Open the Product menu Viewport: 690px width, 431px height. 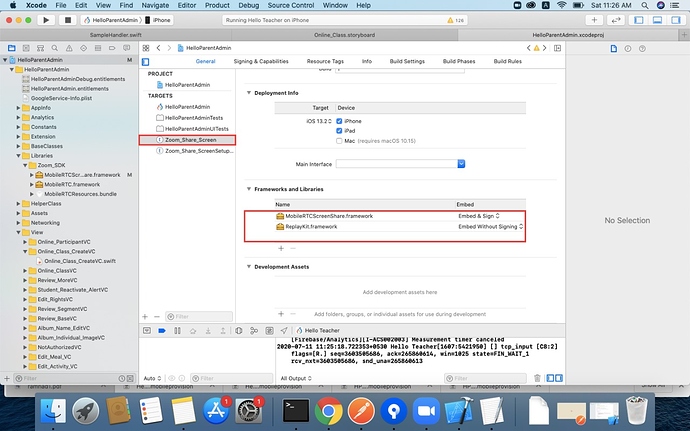[x=217, y=5]
